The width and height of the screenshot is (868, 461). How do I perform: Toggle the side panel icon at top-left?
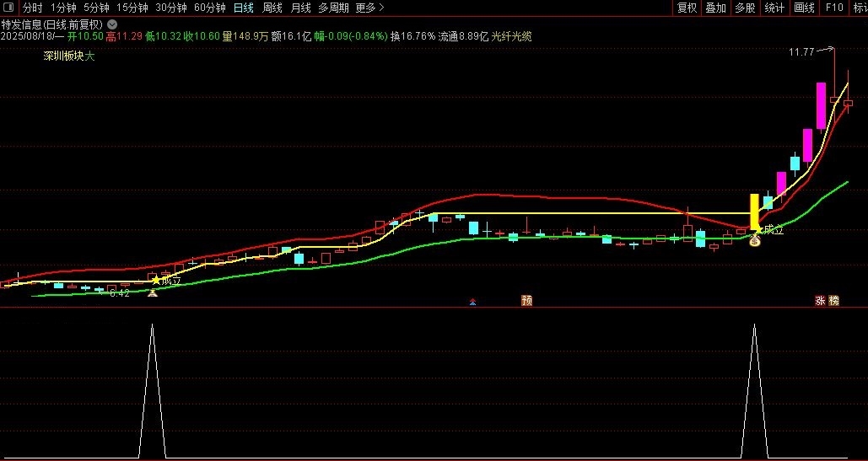click(x=8, y=8)
